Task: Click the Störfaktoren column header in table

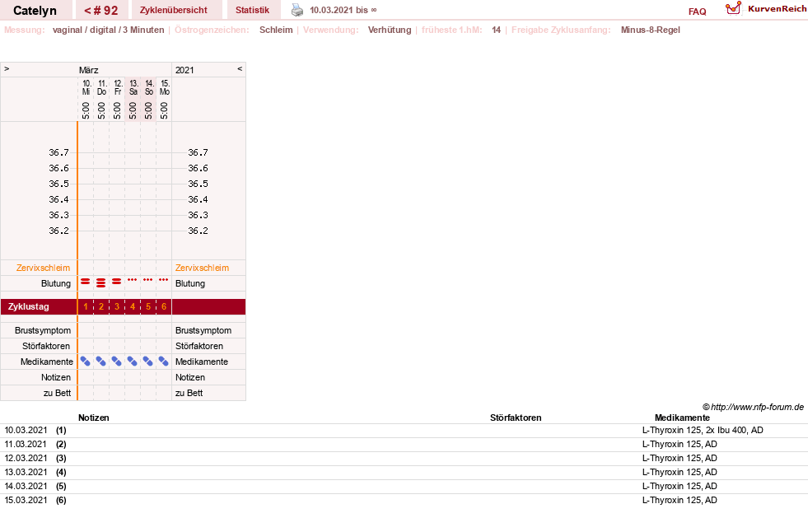Action: pyautogui.click(x=516, y=418)
